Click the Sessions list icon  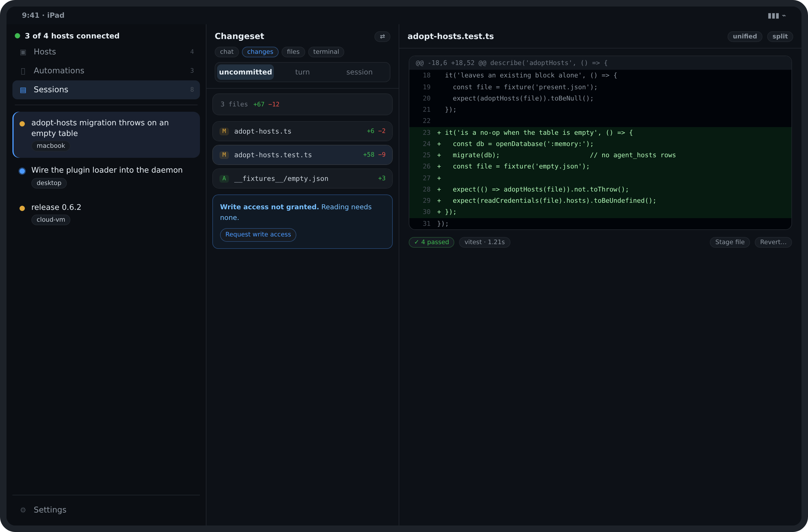23,90
